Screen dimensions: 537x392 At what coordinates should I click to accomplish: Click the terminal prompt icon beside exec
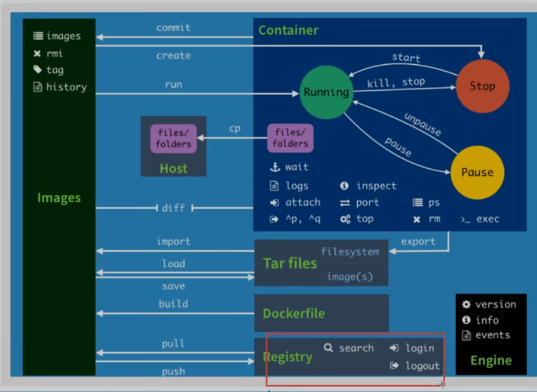point(465,220)
